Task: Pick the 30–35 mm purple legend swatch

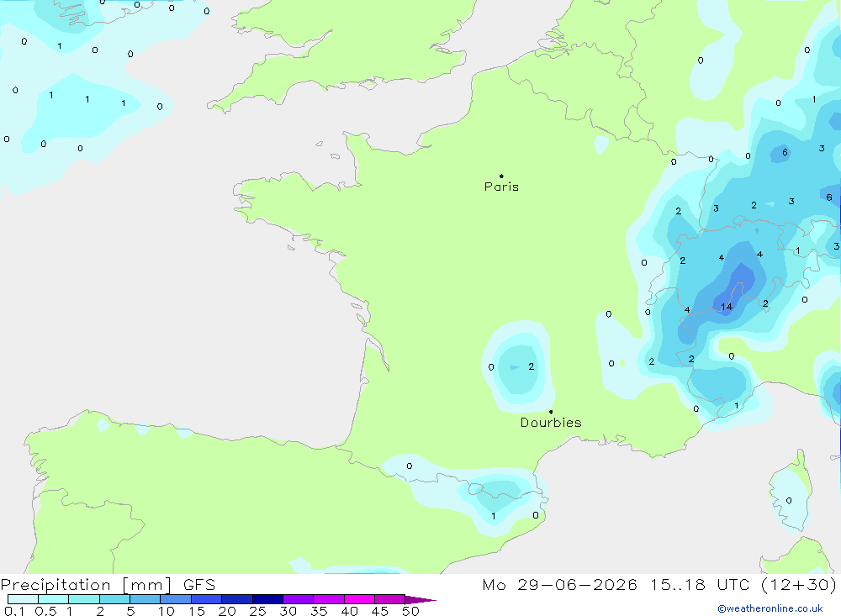Action: click(299, 599)
